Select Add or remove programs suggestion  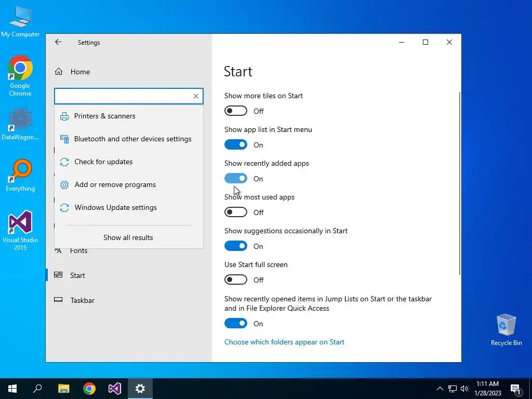[x=129, y=184]
